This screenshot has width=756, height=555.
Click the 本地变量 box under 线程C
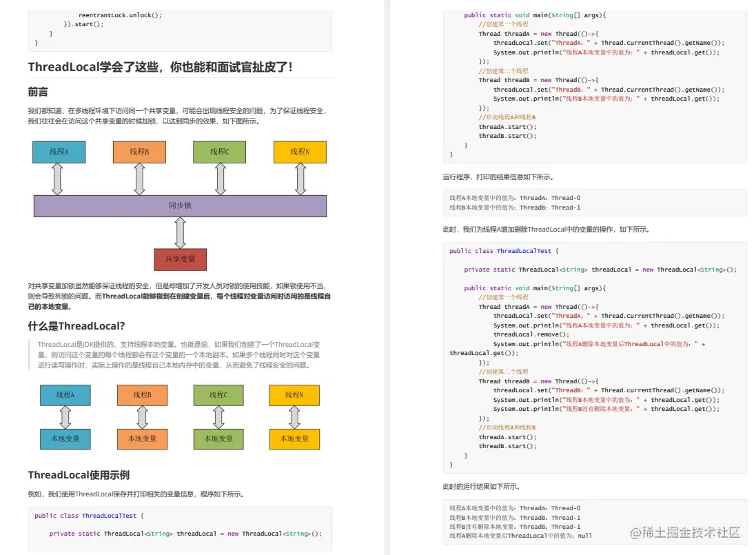coord(218,438)
